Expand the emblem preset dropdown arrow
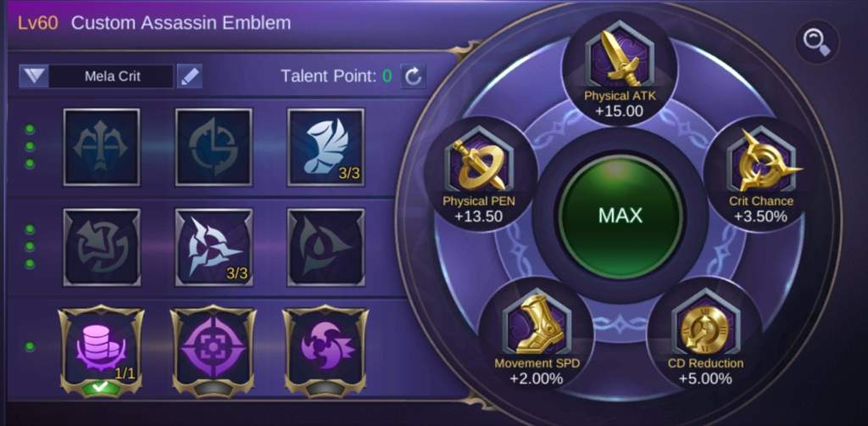868x426 pixels. (x=34, y=76)
